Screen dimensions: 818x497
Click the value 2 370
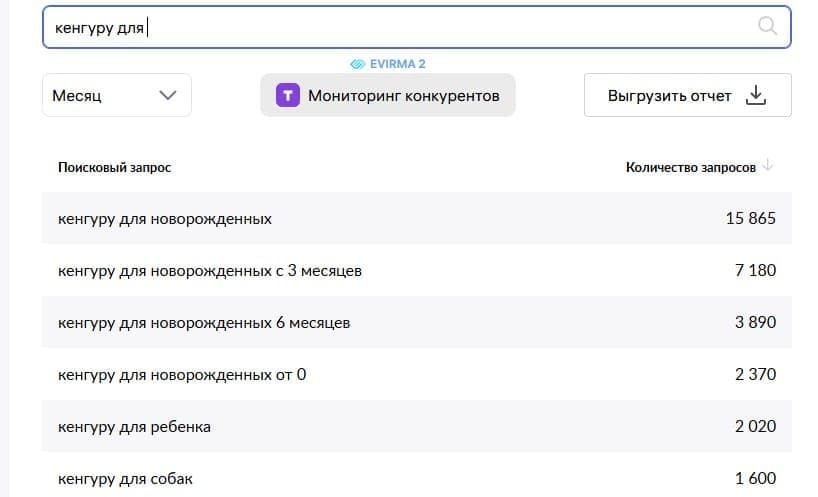point(755,374)
